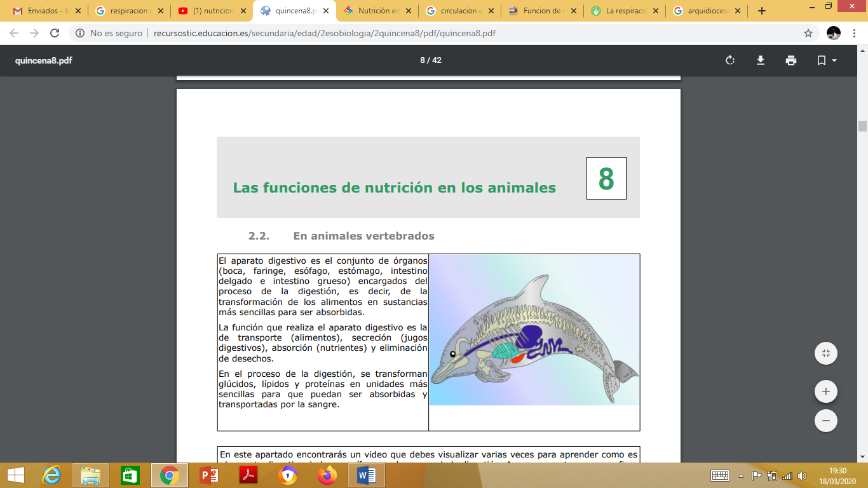Viewport: 868px width, 488px height.
Task: Open the touch keyboard icon
Action: (x=720, y=475)
